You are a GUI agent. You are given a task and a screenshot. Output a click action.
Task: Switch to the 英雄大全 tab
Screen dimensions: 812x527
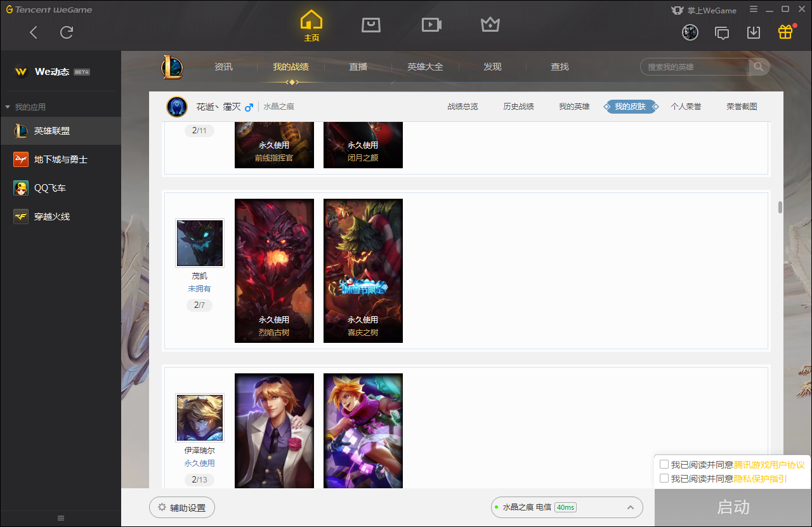pyautogui.click(x=425, y=67)
